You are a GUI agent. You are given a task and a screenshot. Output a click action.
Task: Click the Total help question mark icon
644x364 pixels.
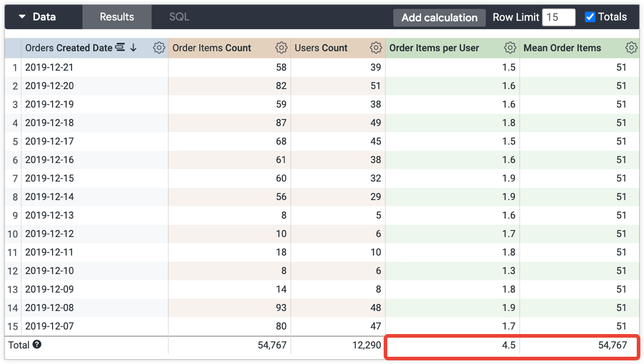(37, 344)
